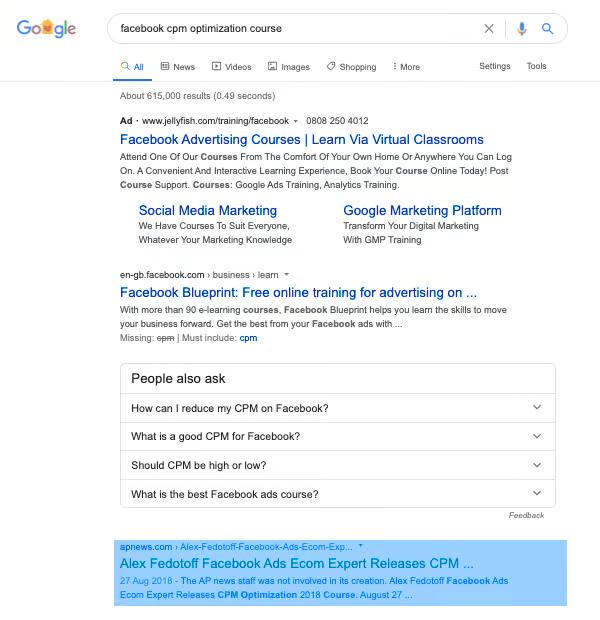Screen dimensions: 600x620
Task: Click the blue search magnifier icon
Action: 547,28
